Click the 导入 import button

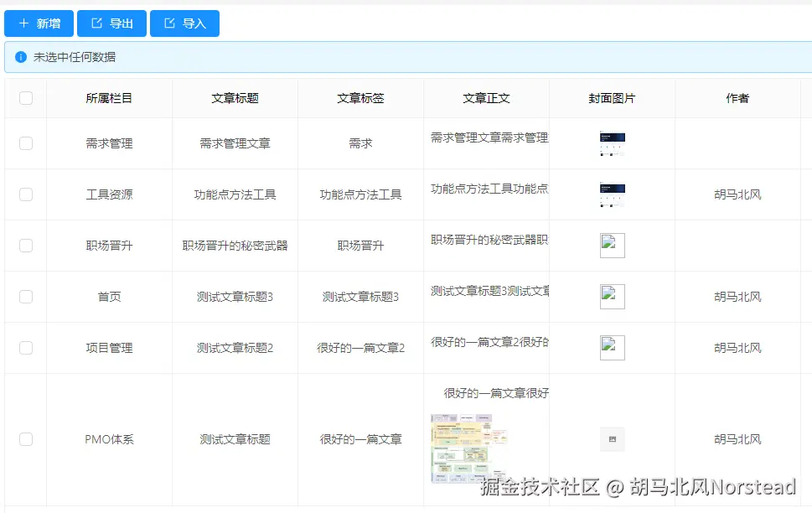[185, 23]
